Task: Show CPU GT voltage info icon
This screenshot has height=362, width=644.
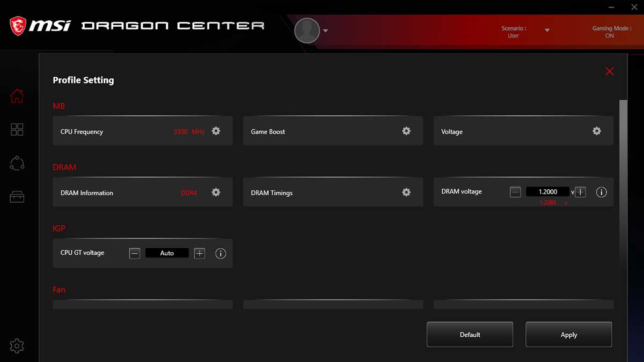Action: [221, 254]
